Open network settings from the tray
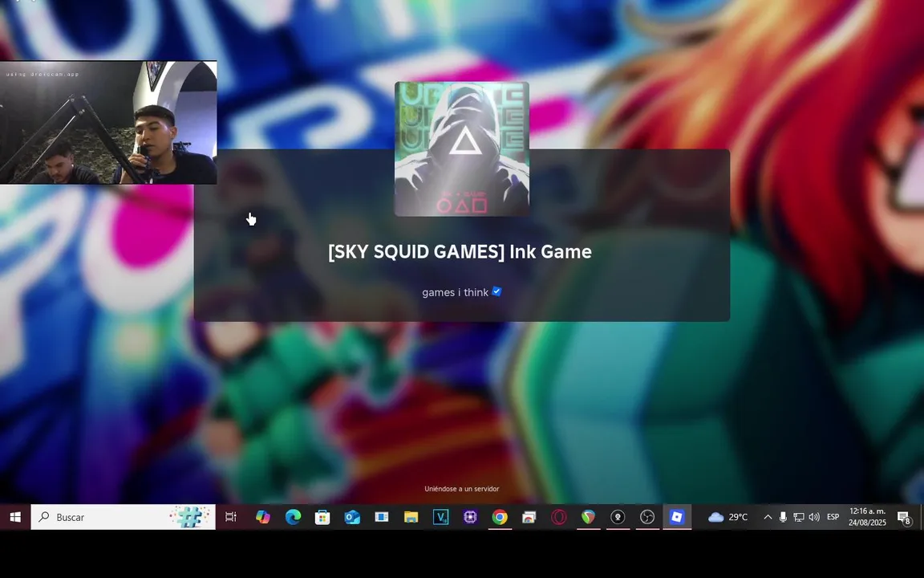This screenshot has width=924, height=578. pyautogui.click(x=799, y=517)
